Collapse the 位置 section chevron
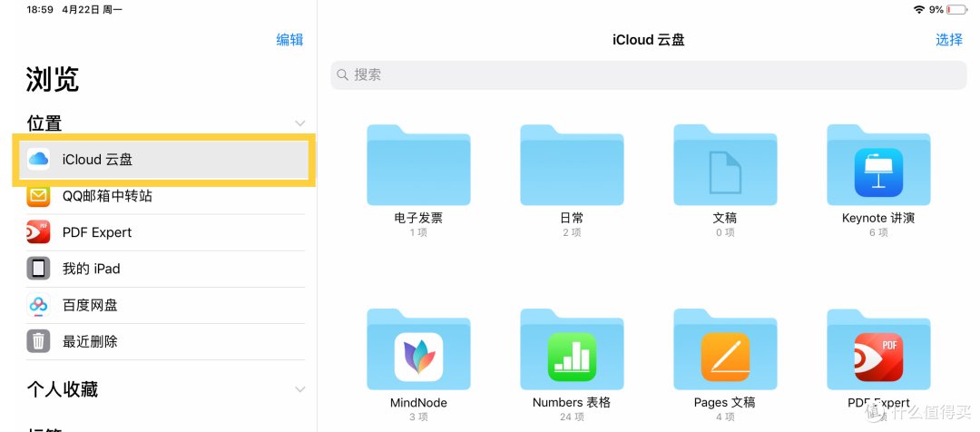The height and width of the screenshot is (432, 980). [x=300, y=123]
